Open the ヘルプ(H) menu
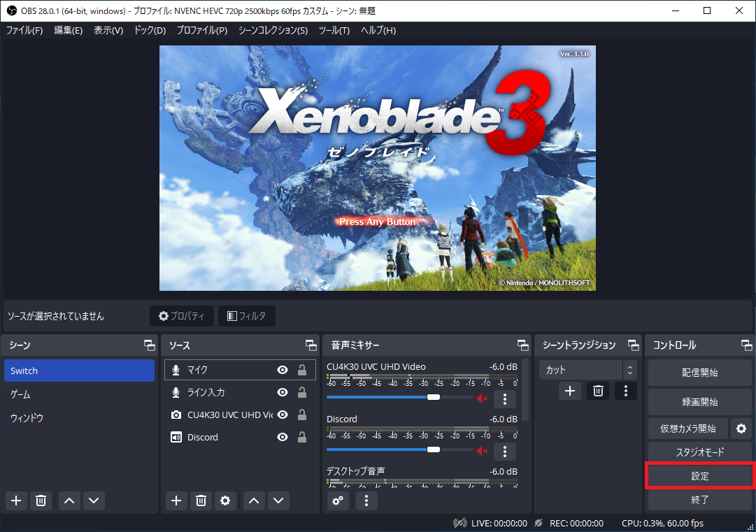This screenshot has height=532, width=756. [378, 30]
